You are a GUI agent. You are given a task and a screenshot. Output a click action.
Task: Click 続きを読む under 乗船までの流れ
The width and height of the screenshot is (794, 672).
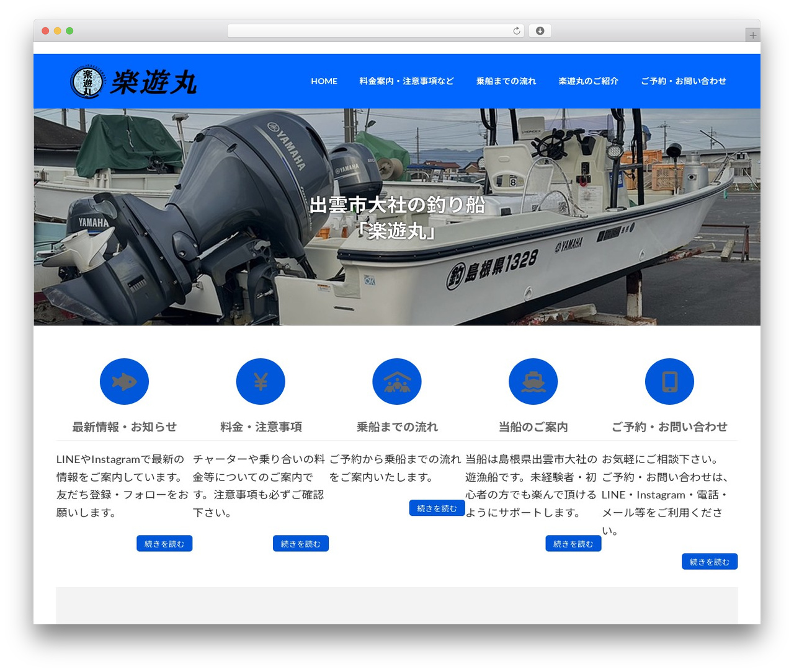pyautogui.click(x=437, y=508)
